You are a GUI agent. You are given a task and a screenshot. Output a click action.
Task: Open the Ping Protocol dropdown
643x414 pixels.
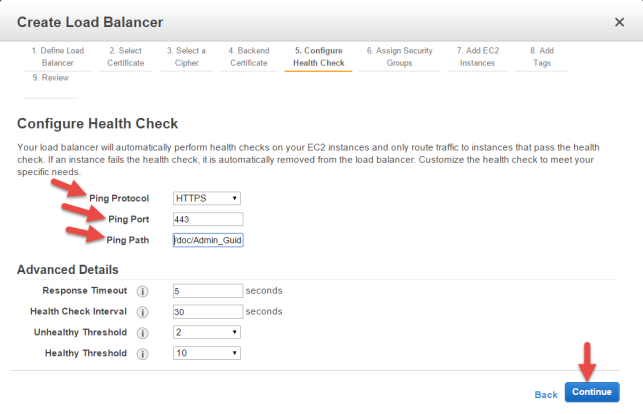pos(207,198)
